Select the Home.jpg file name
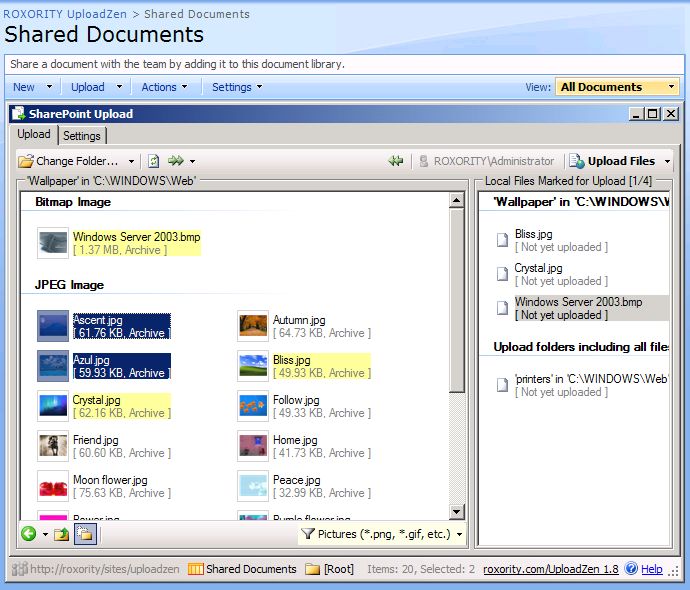690x590 pixels. point(295,440)
